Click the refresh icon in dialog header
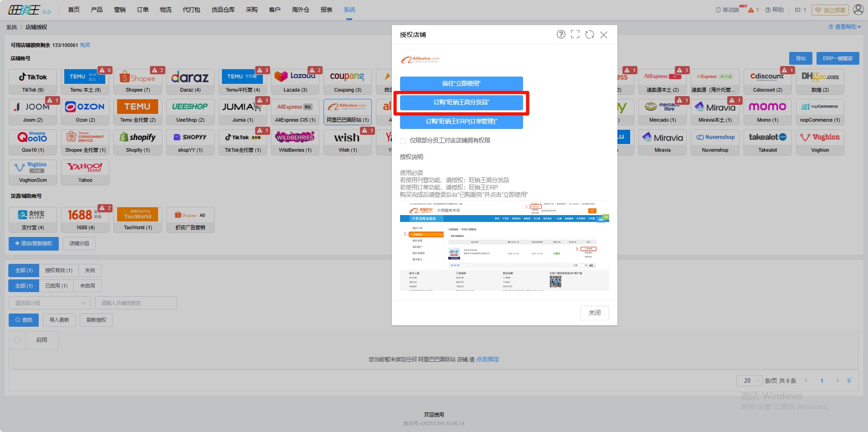The width and height of the screenshot is (868, 432). pyautogui.click(x=590, y=35)
